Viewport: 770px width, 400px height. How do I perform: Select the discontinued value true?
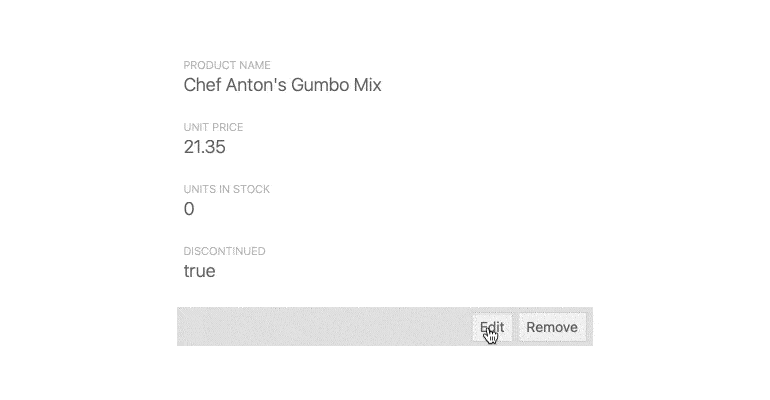coord(199,271)
